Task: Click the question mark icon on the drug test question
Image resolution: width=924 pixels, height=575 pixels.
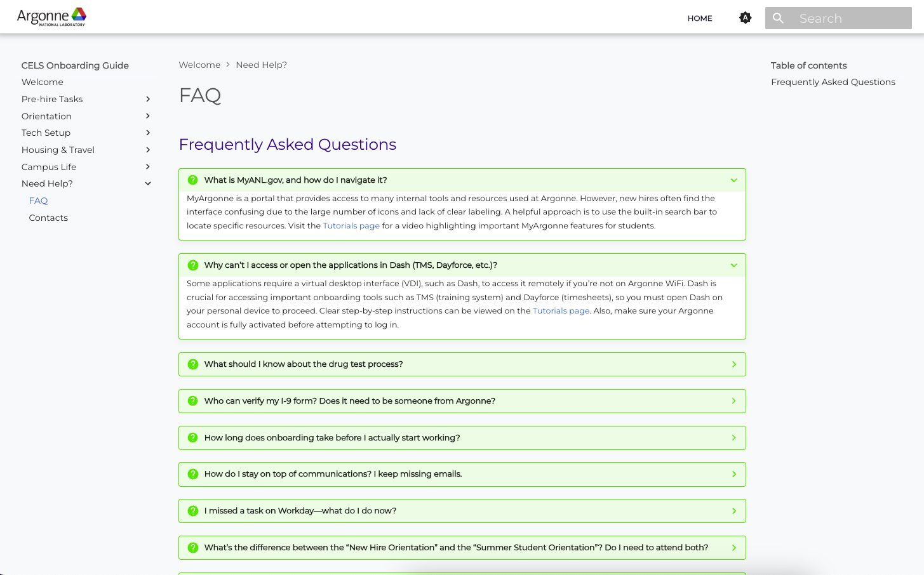Action: click(x=192, y=364)
